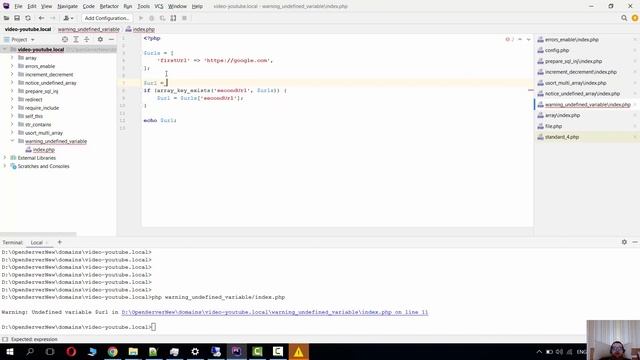The image size is (640, 360).
Task: Open the Navigate menu
Action: (x=67, y=7)
